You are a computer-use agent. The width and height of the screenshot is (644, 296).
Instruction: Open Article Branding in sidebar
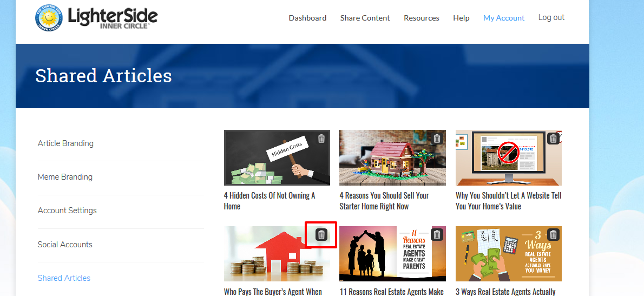point(65,143)
